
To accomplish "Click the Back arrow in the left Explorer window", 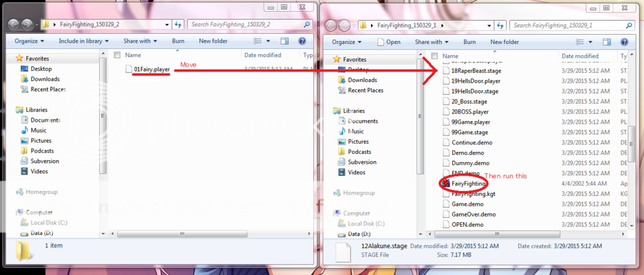I will 15,25.
